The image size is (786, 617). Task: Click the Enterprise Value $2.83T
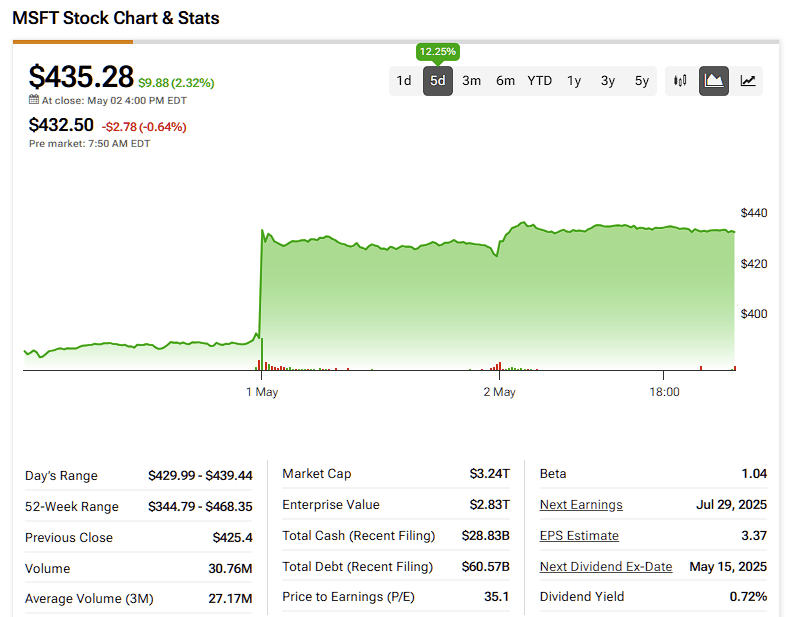coord(490,505)
